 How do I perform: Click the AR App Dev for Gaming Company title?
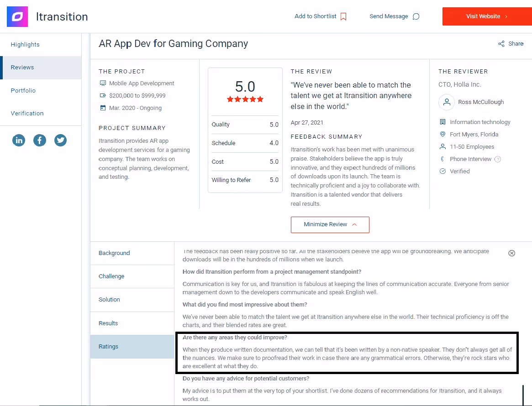click(x=173, y=44)
